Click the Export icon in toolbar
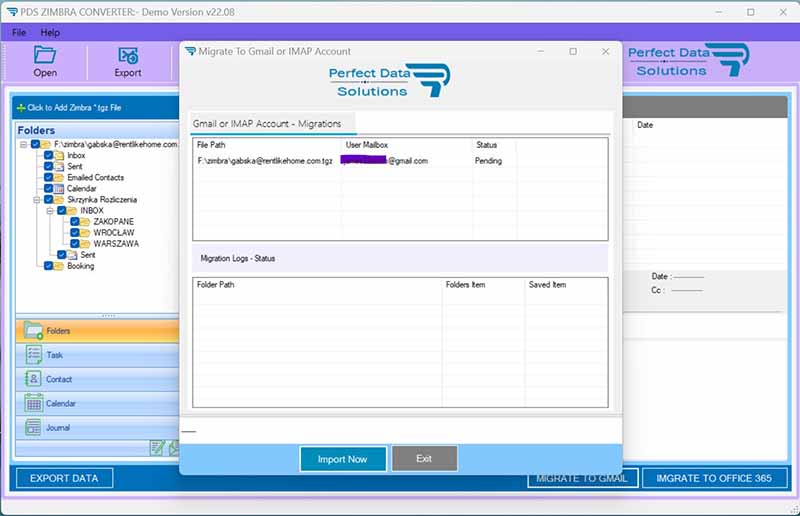 pos(128,55)
